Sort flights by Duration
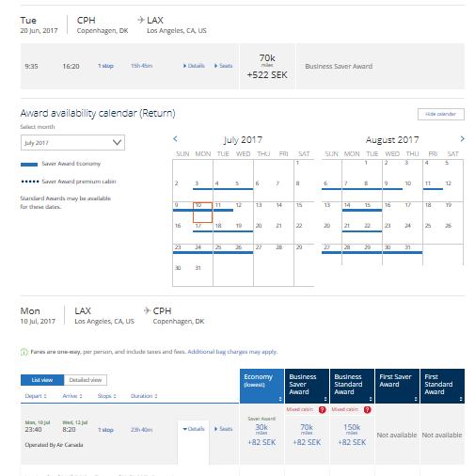 coord(144,396)
